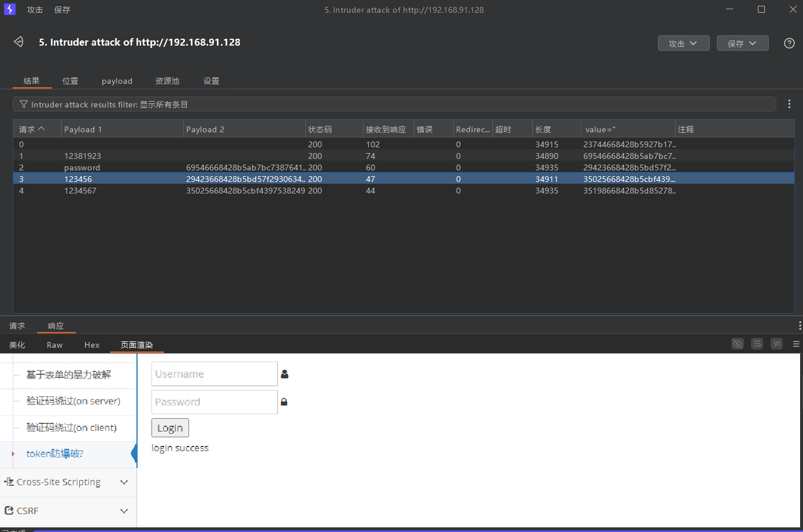Viewport: 803px width, 532px height.
Task: Toggle hidden-characters eye icon in response toolbar
Action: pyautogui.click(x=737, y=344)
